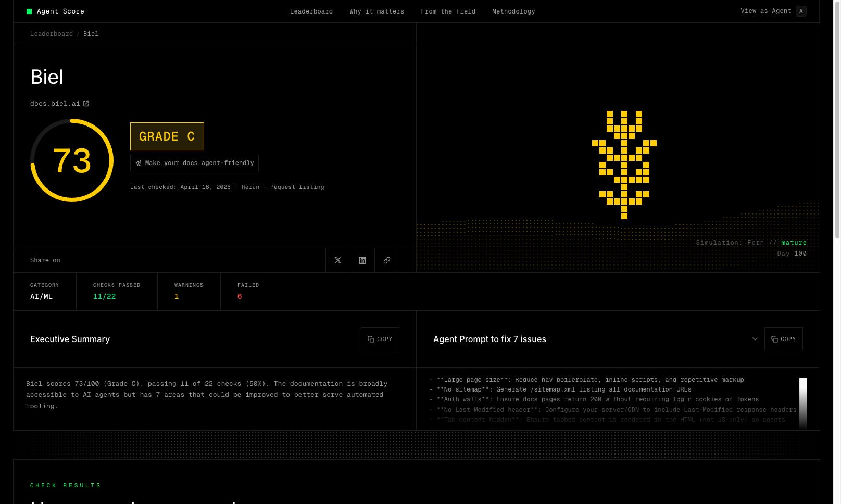Click the 73 score progress ring
The image size is (841, 504).
coord(72,160)
